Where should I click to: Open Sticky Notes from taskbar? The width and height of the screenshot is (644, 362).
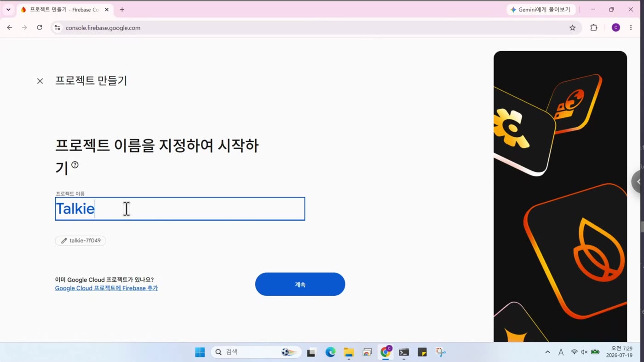422,352
